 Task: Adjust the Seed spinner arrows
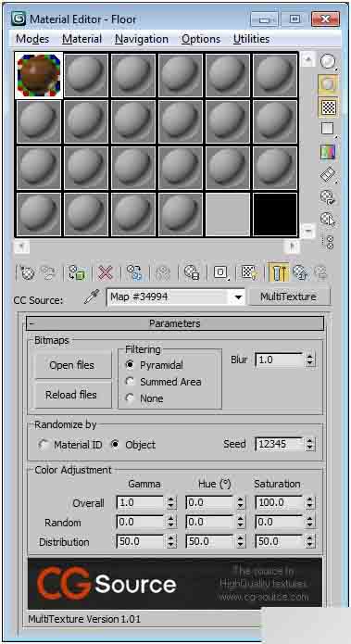tap(310, 444)
